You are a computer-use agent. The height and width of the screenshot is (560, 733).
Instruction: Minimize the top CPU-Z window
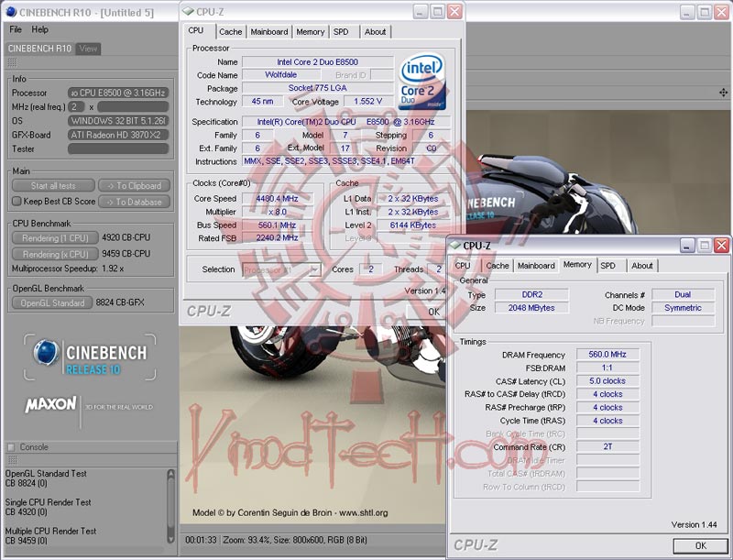pos(421,12)
